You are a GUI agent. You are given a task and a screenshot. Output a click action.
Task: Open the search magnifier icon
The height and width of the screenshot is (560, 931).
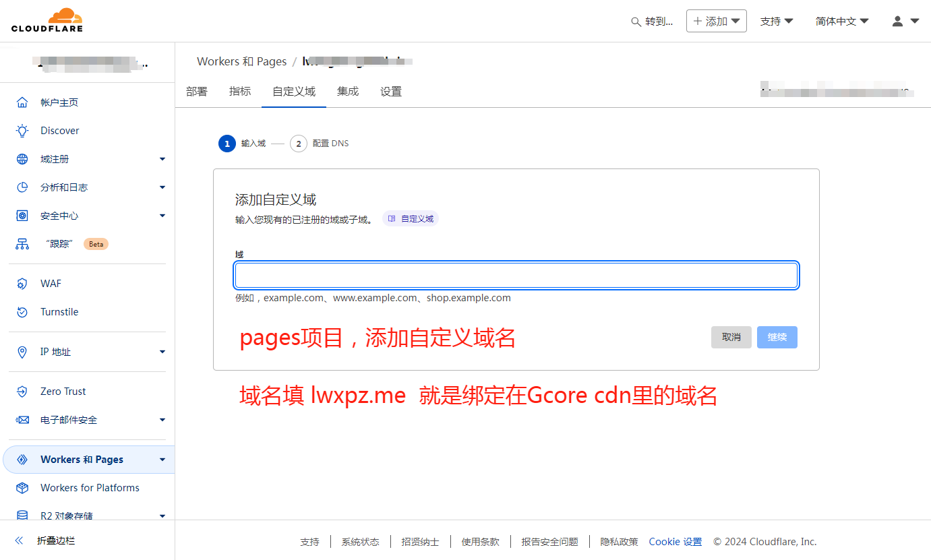click(x=636, y=22)
